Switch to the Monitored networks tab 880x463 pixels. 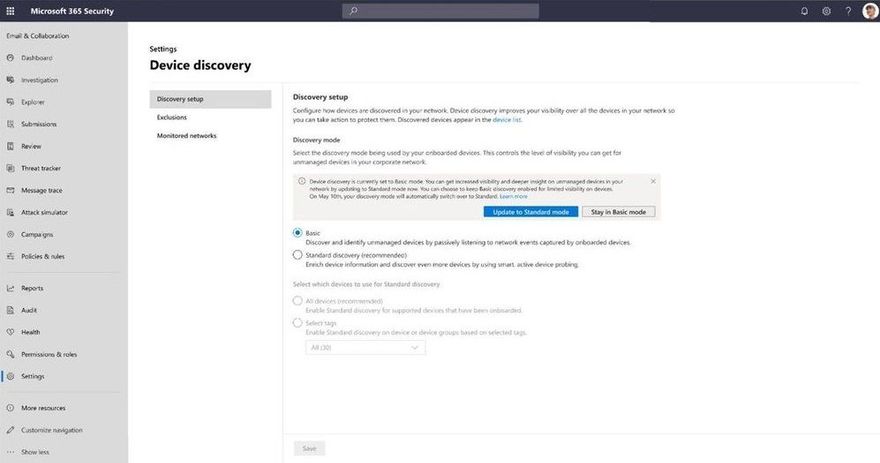tap(186, 136)
